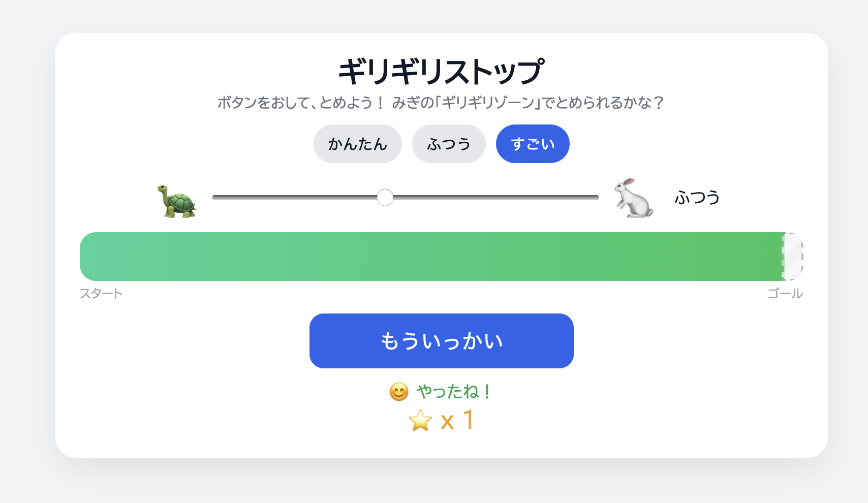
Task: Select the かんたん difficulty
Action: point(357,144)
